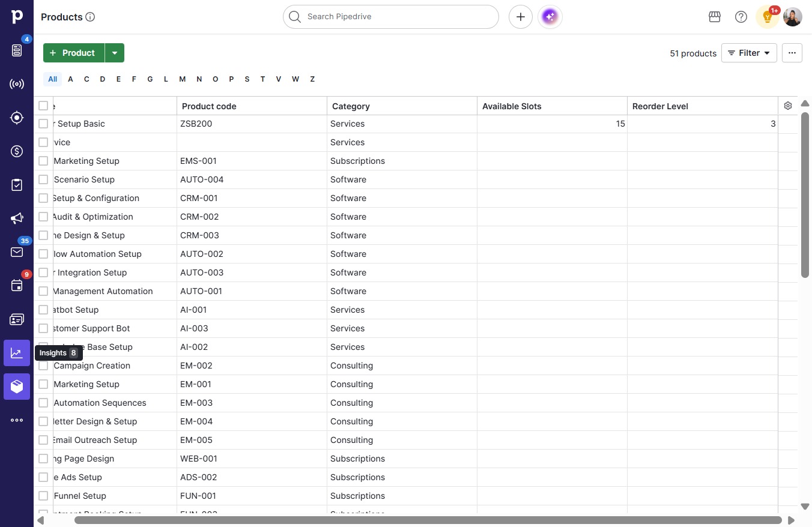Expand the Product button dropdown arrow
Screen dimensions: 812x527
coord(115,53)
